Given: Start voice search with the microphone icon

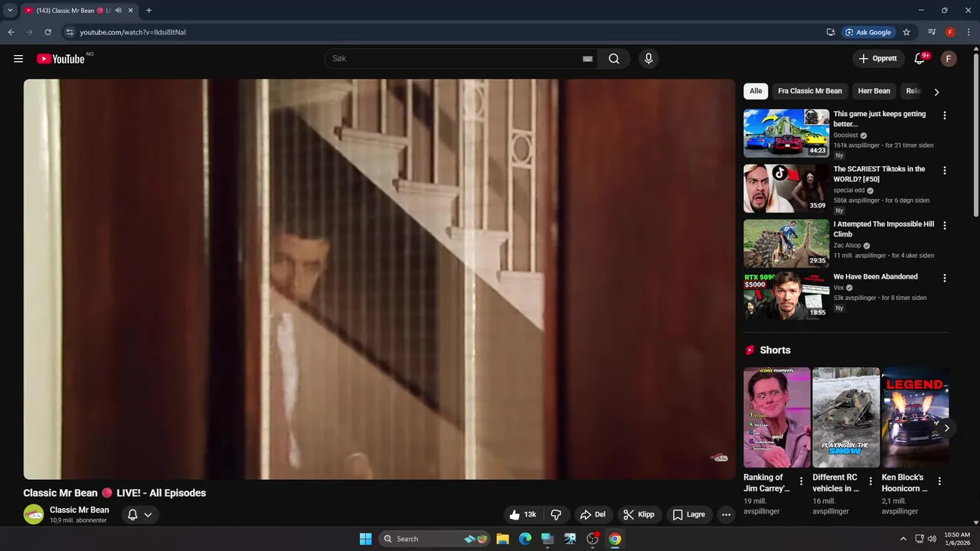Looking at the screenshot, I should [648, 59].
